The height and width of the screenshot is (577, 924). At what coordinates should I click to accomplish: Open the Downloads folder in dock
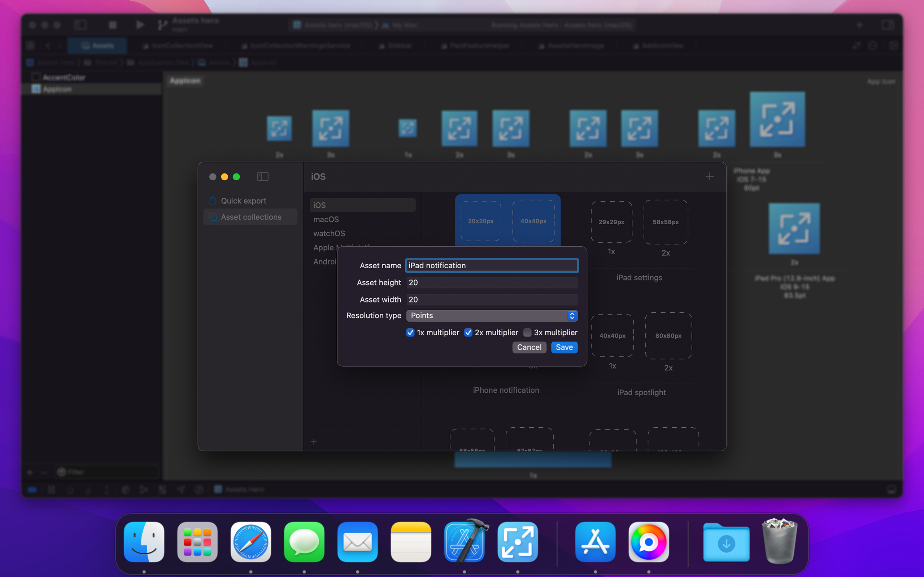tap(726, 542)
